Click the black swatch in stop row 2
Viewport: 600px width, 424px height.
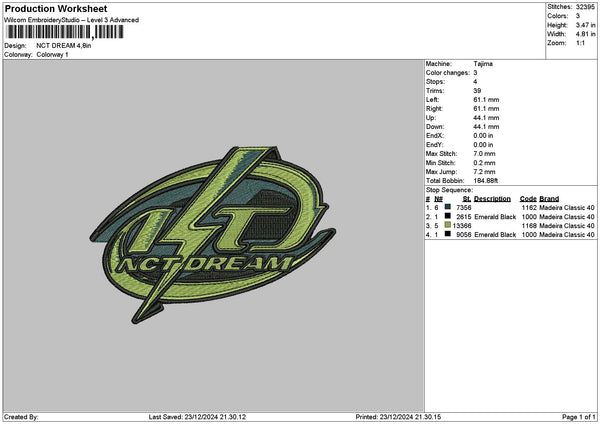(x=447, y=216)
